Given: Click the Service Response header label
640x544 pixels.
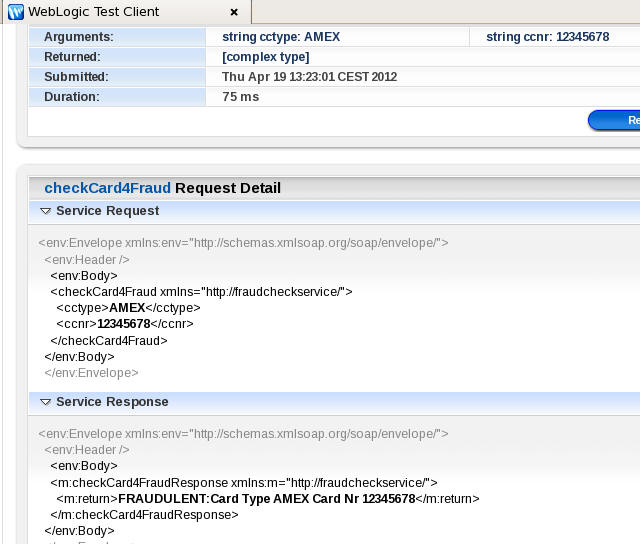Looking at the screenshot, I should tap(112, 402).
